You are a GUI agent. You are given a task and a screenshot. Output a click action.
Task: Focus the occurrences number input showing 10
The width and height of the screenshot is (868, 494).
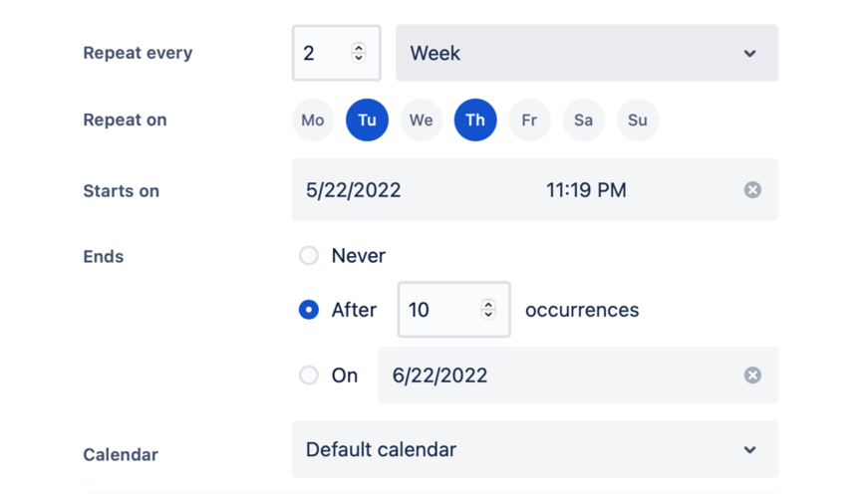(434, 310)
